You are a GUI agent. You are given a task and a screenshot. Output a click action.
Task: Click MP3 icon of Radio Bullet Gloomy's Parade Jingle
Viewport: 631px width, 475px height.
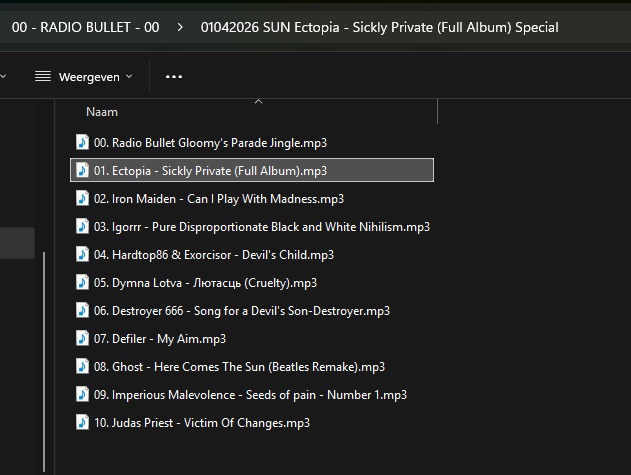(82, 142)
